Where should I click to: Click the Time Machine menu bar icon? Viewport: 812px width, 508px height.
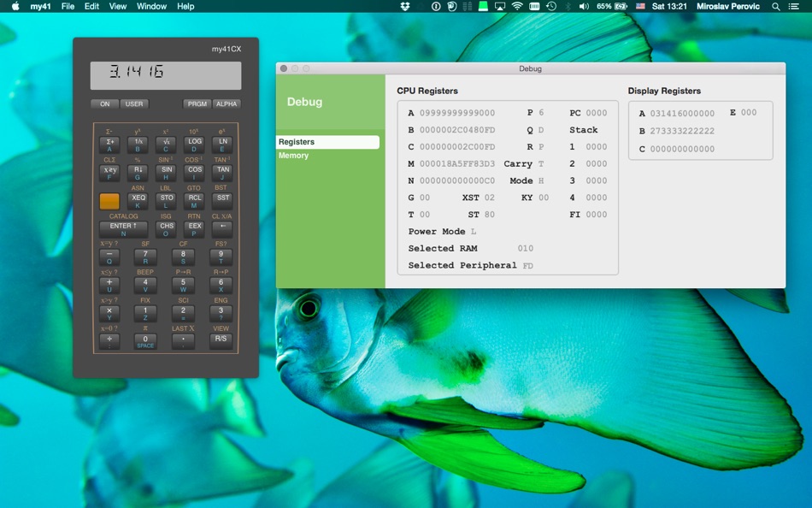(551, 6)
